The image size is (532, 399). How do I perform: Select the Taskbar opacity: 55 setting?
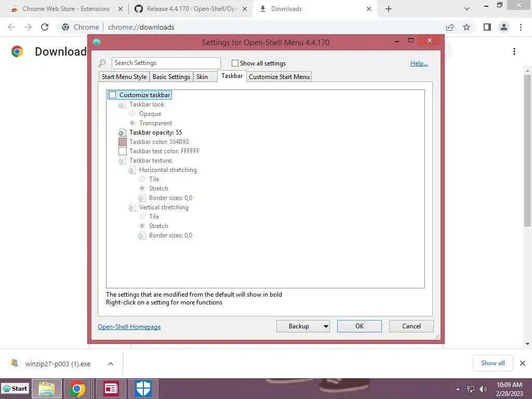point(155,132)
